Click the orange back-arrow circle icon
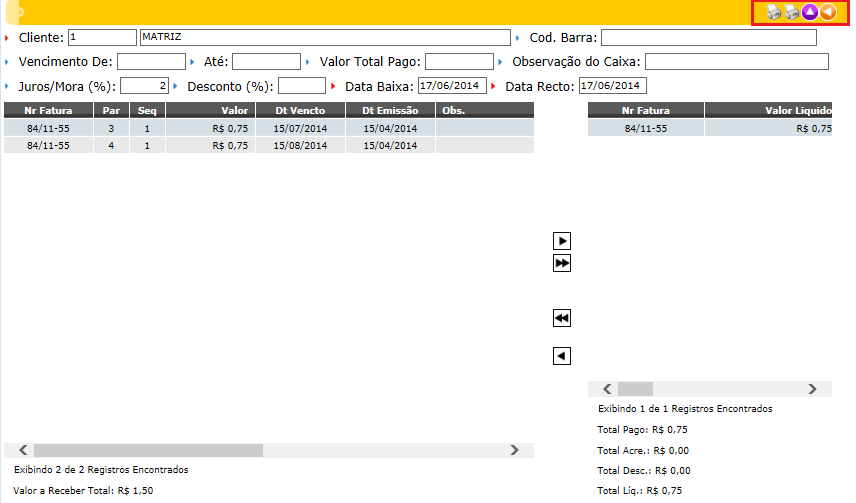The height and width of the screenshot is (503, 856). 828,12
